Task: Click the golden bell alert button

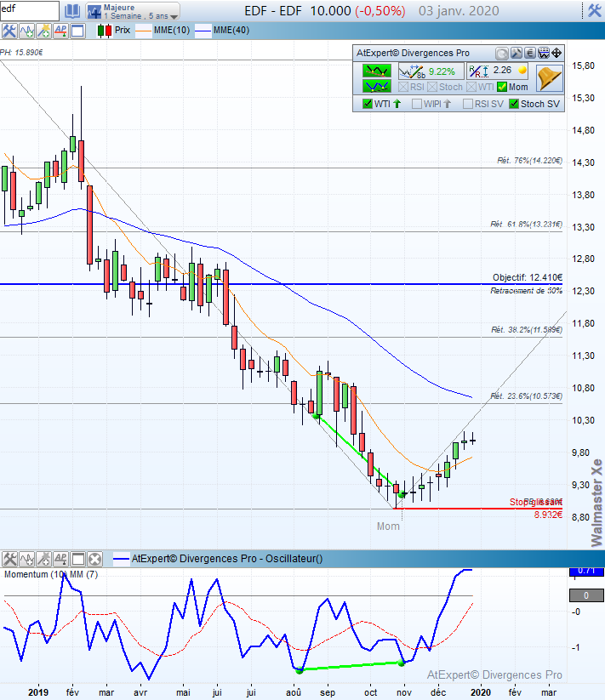Action: pos(549,78)
